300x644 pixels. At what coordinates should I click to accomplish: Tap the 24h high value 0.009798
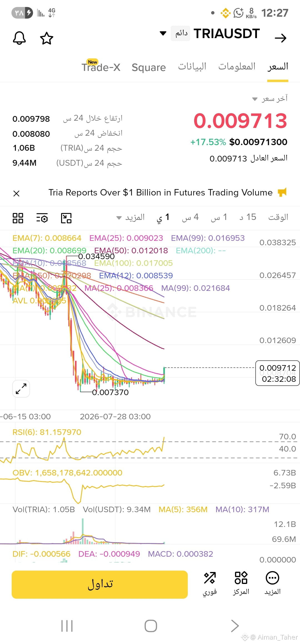point(31,119)
